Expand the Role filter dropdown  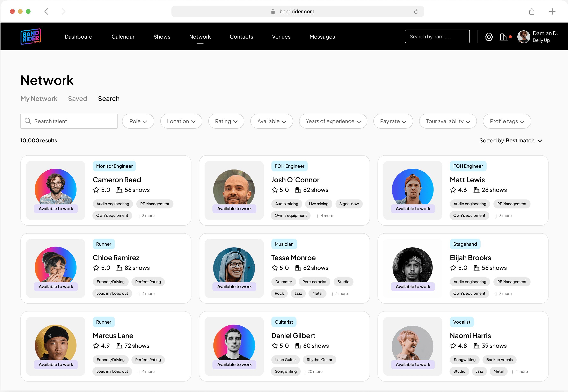point(138,121)
